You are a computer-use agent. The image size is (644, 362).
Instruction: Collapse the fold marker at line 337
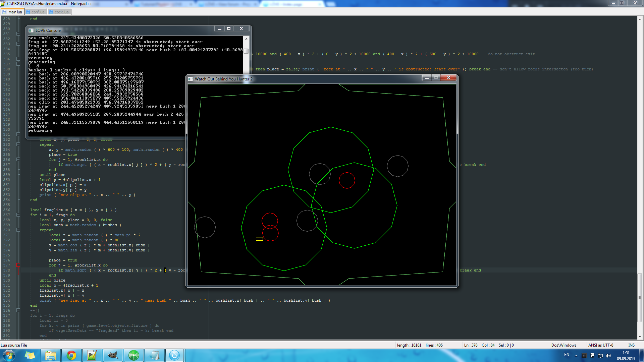pos(18,64)
